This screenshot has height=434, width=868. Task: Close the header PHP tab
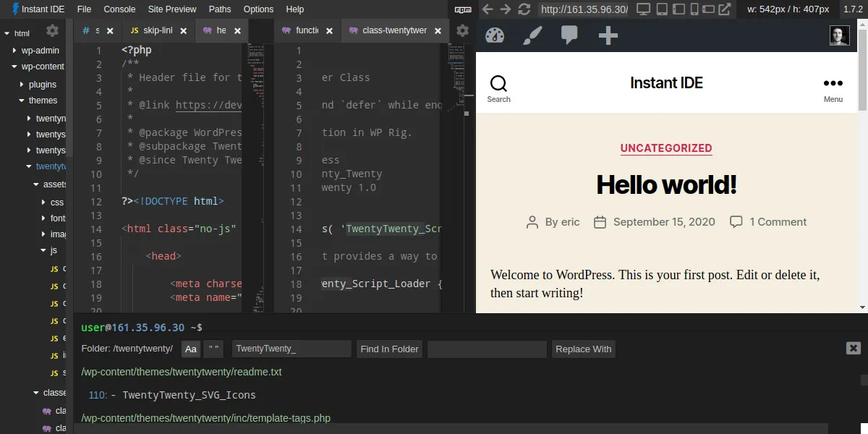238,31
